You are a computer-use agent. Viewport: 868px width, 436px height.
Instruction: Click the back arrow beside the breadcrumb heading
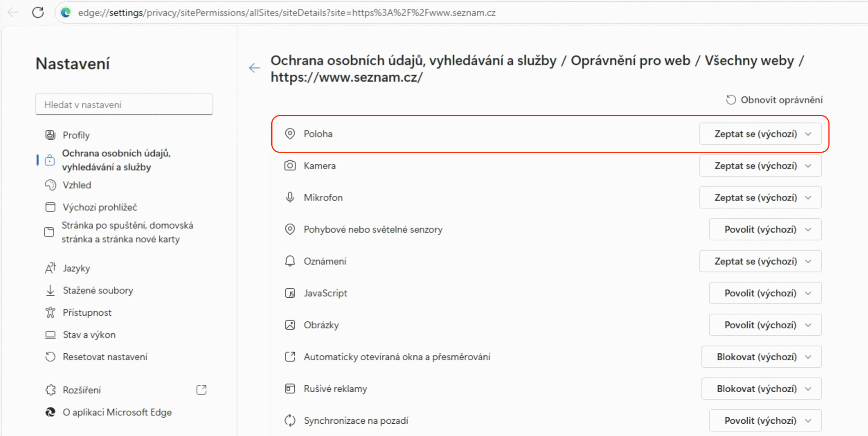pyautogui.click(x=254, y=68)
